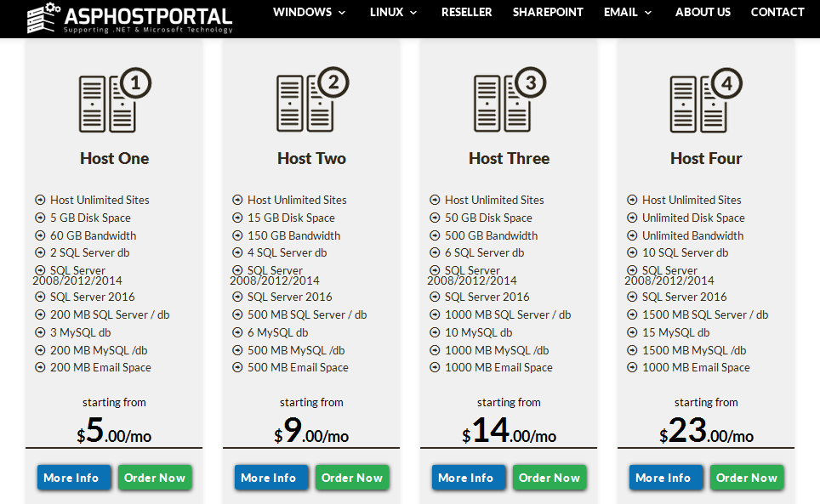This screenshot has height=504, width=820.
Task: Click bullet icon beside 10 MySQL db
Action: pyautogui.click(x=435, y=332)
